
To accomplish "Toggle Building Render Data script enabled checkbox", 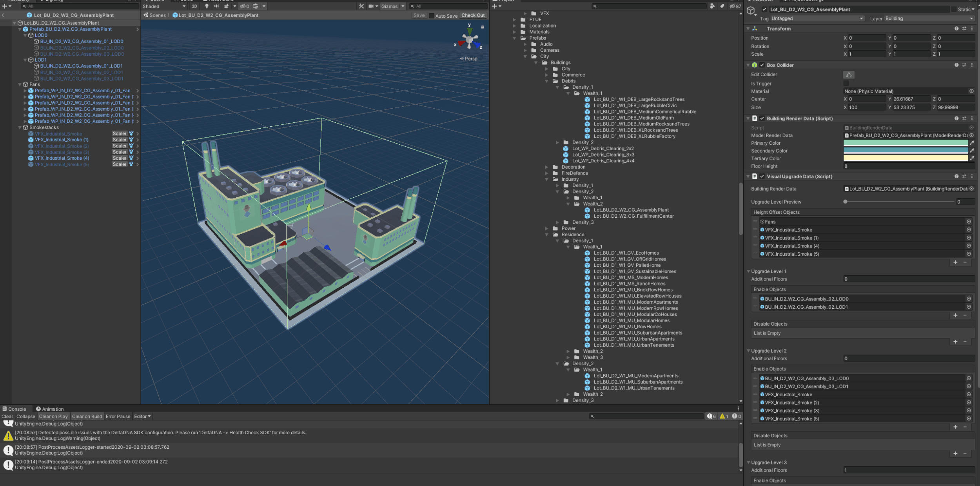I will (x=762, y=118).
